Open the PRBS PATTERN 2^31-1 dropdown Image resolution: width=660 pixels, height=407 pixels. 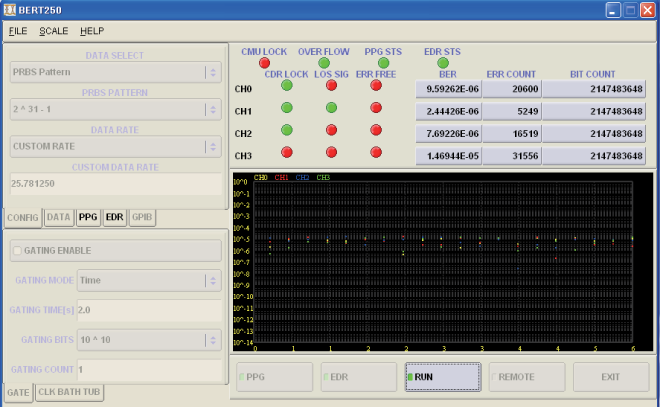[116, 109]
